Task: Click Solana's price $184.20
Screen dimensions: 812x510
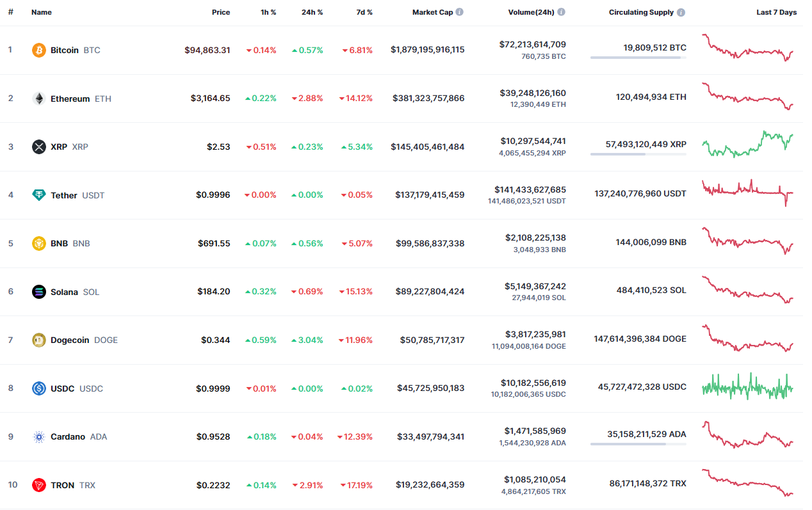Action: pyautogui.click(x=214, y=292)
